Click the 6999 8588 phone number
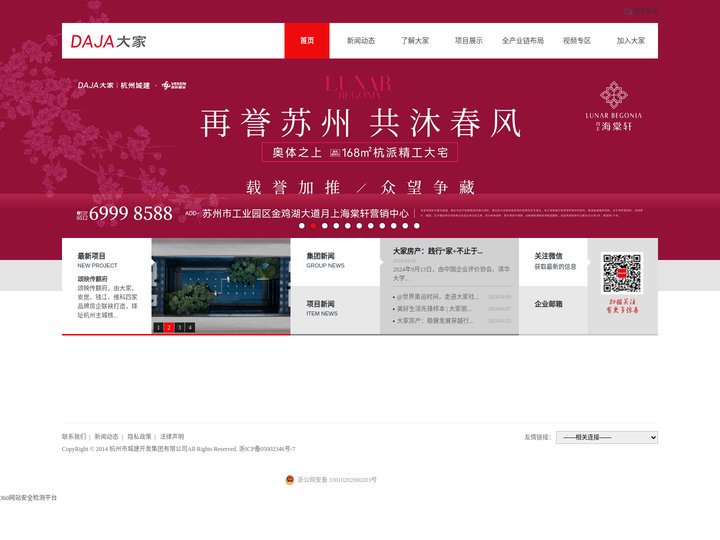Image resolution: width=720 pixels, height=540 pixels. [x=131, y=213]
